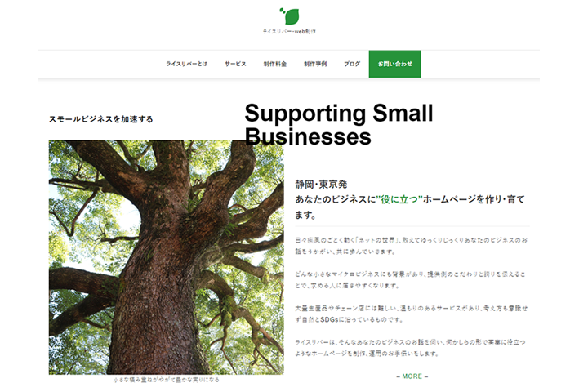Open the ライスリバーとは menu item
This screenshot has height=392, width=588.
[x=187, y=64]
